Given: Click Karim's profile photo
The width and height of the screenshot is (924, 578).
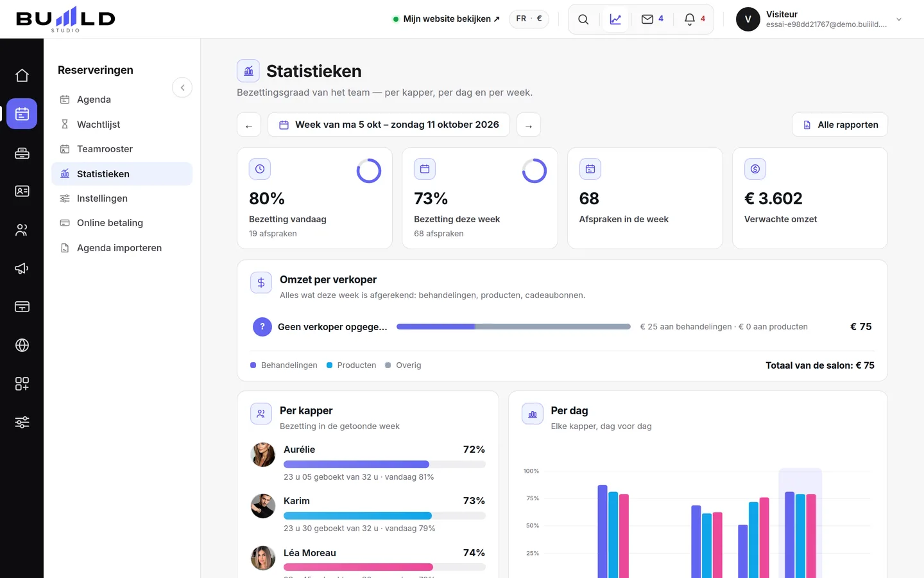Looking at the screenshot, I should coord(263,506).
